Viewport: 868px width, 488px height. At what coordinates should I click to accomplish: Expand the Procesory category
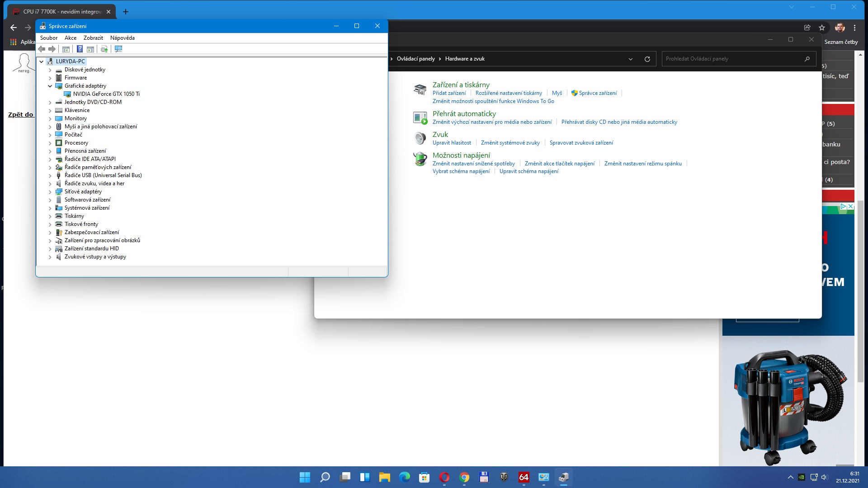point(50,143)
